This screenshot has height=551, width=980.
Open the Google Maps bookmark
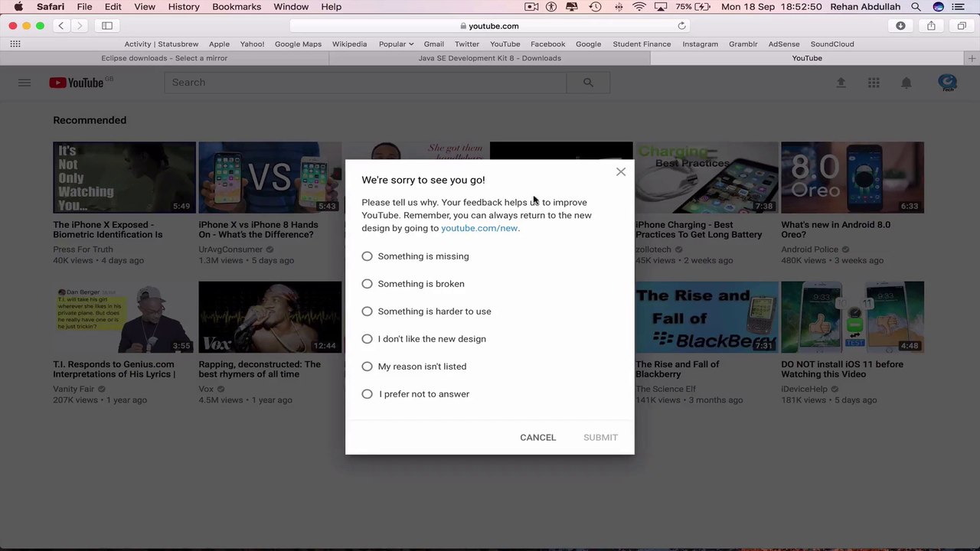pos(298,44)
